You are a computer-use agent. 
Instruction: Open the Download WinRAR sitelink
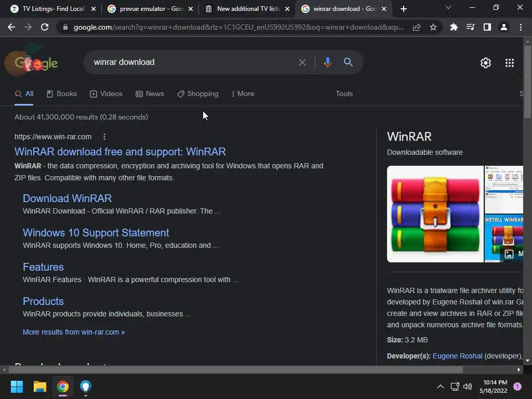(x=67, y=198)
